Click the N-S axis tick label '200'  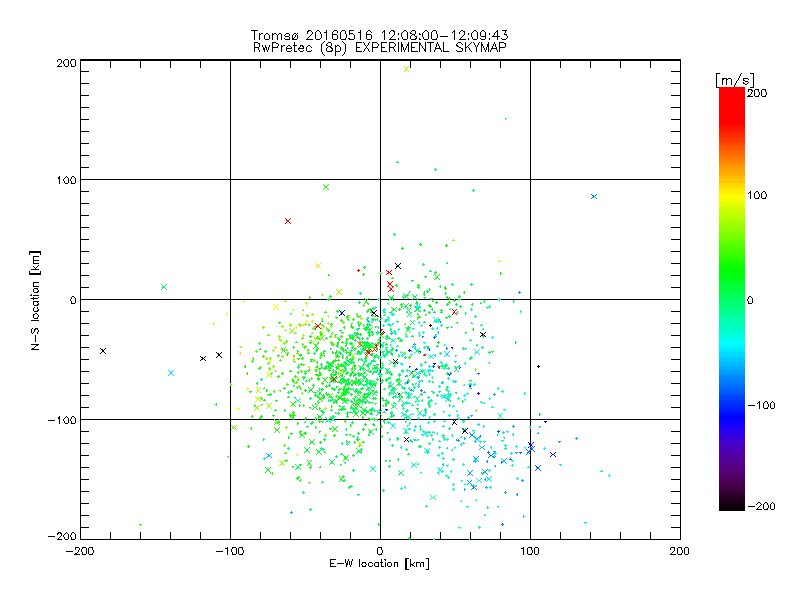[x=66, y=63]
